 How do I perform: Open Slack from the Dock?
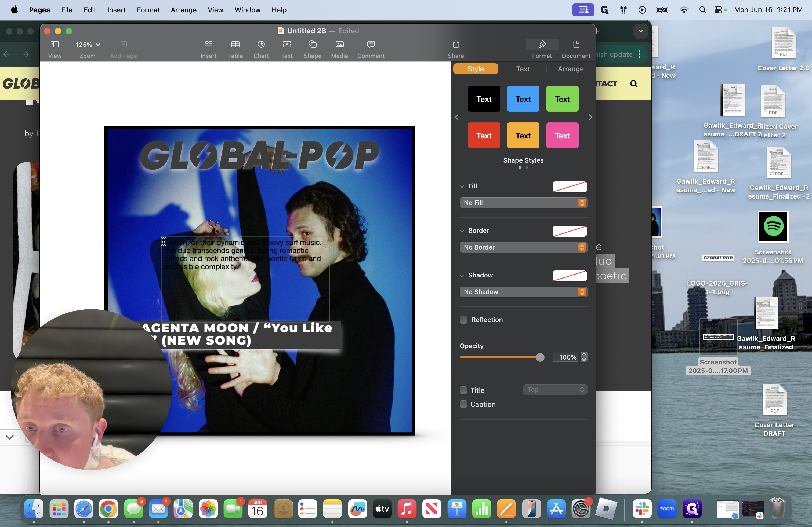[642, 509]
